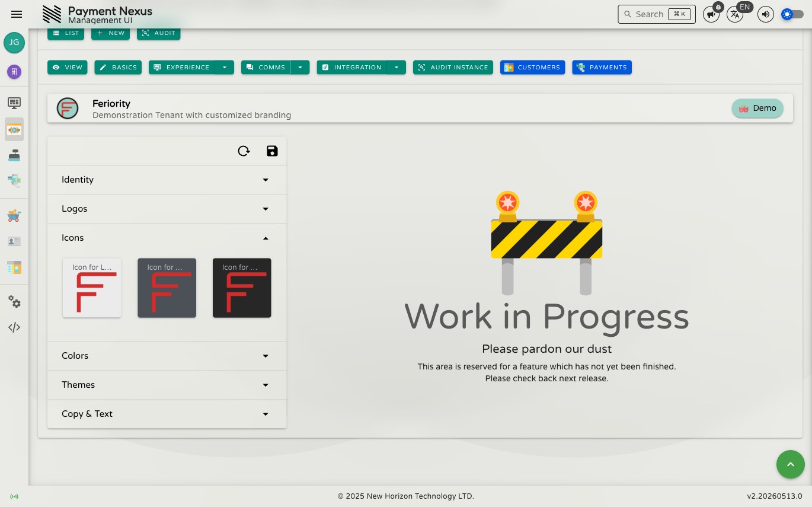
Task: Open the hamburger navigation menu
Action: coord(17,14)
